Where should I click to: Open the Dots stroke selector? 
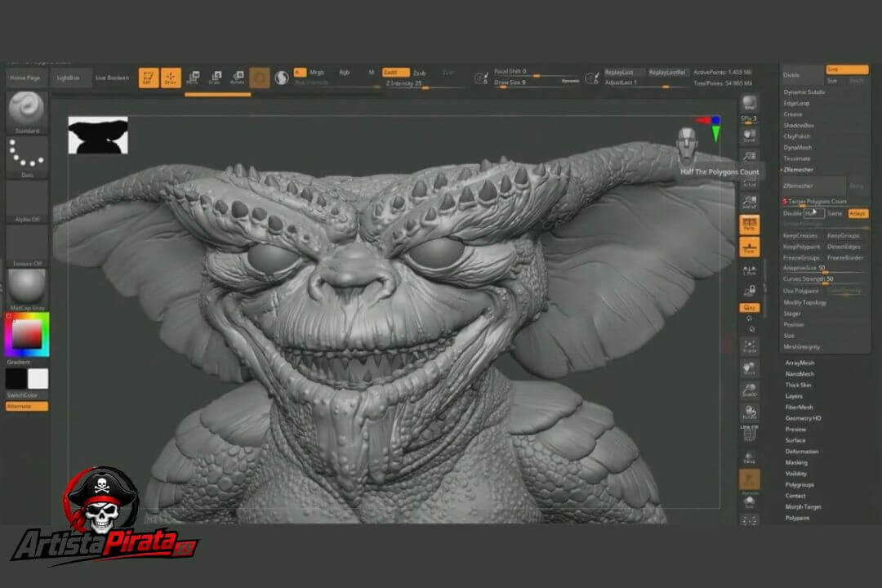point(26,158)
